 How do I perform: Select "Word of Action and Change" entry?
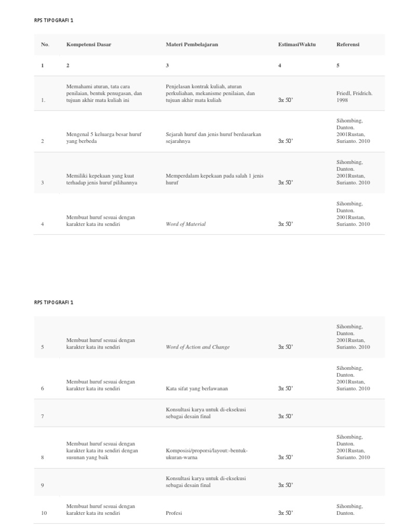point(197,347)
